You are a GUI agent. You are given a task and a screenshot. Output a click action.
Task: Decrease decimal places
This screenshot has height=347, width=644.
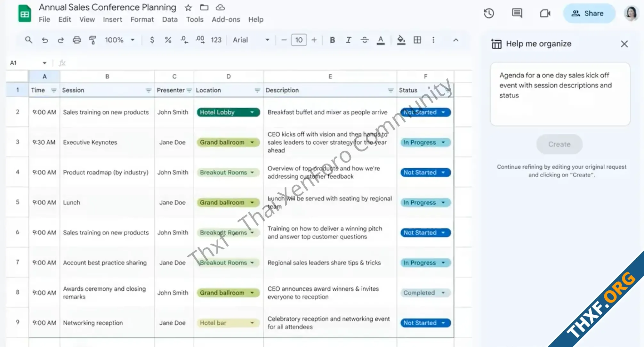click(184, 40)
